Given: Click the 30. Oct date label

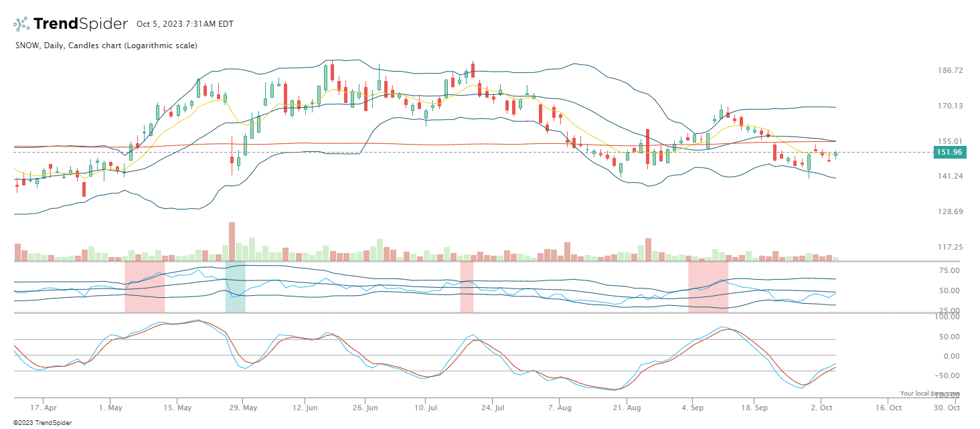Looking at the screenshot, I should point(948,407).
